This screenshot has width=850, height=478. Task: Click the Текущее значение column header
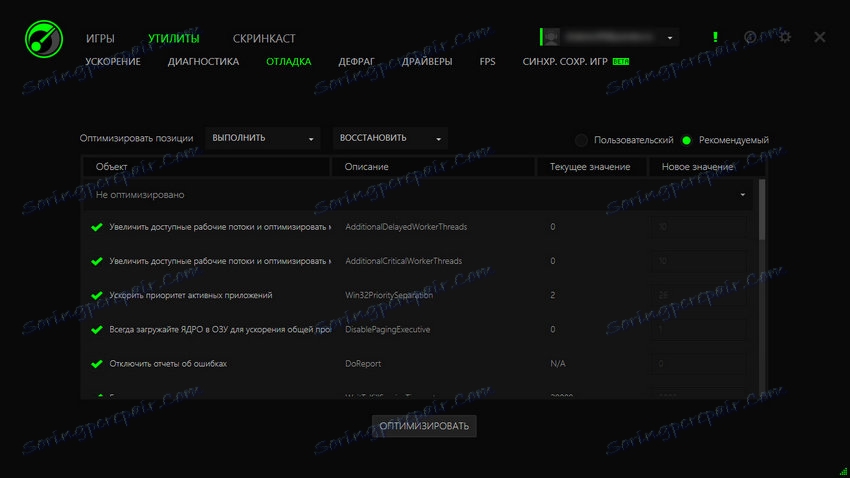(x=591, y=167)
